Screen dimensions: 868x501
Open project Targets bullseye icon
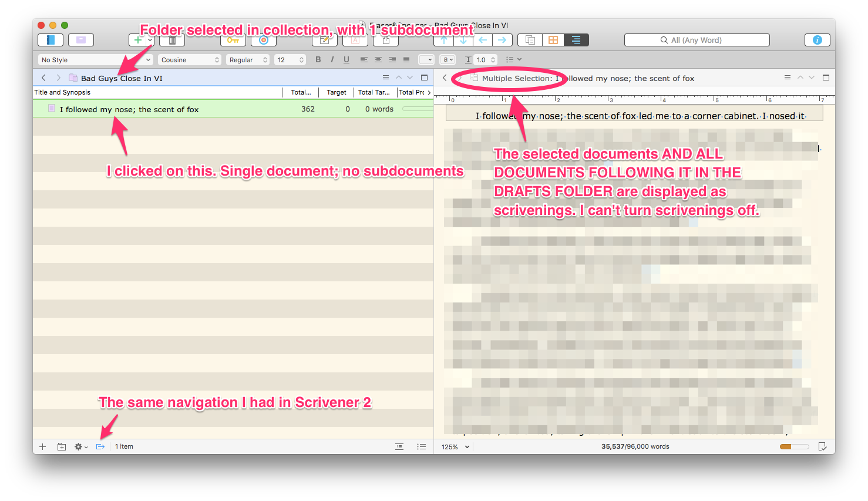[264, 40]
